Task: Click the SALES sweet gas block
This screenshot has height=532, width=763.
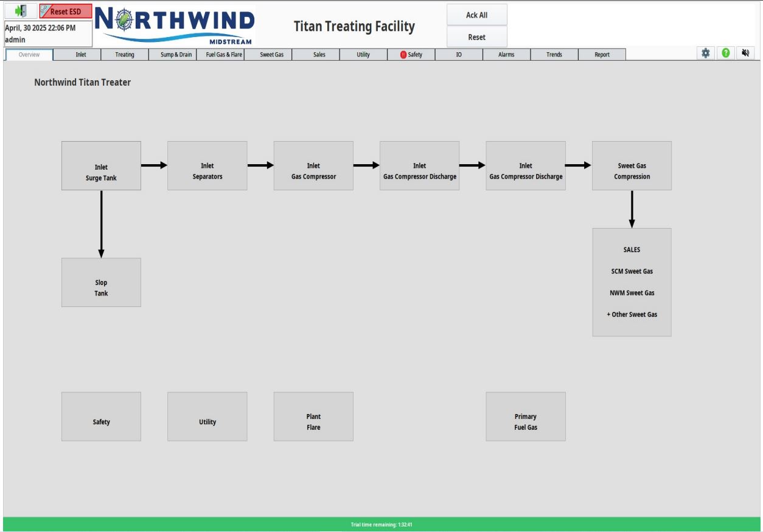Action: click(x=632, y=282)
